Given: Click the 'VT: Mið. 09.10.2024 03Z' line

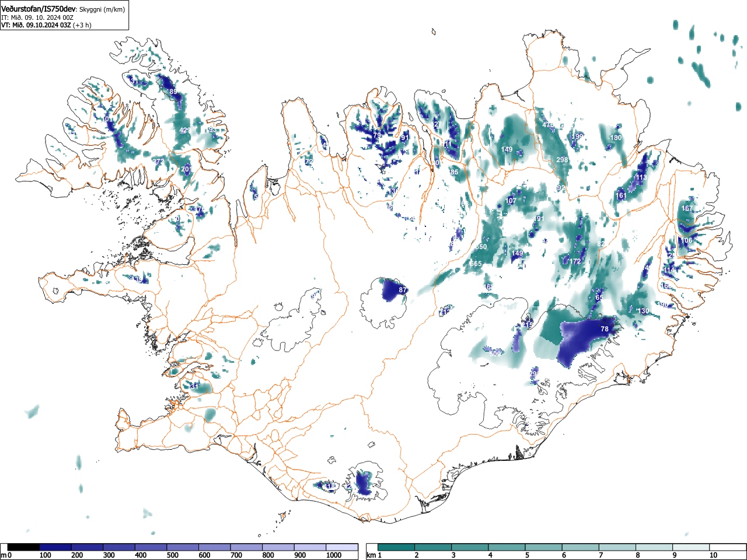Looking at the screenshot, I should [36, 25].
